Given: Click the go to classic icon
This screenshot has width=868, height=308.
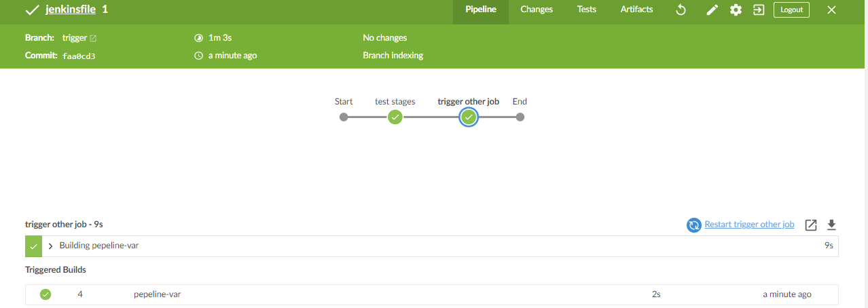Looking at the screenshot, I should pos(759,10).
